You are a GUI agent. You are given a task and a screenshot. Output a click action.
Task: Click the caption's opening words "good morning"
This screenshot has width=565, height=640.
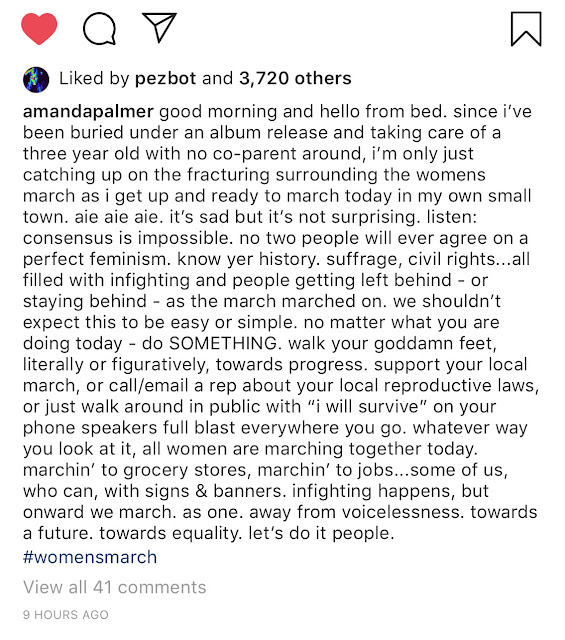point(218,112)
